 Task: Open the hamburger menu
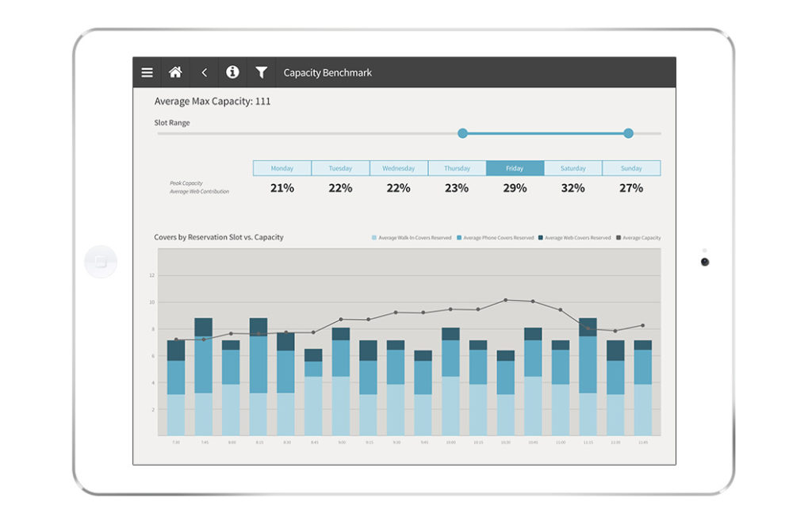tap(147, 72)
